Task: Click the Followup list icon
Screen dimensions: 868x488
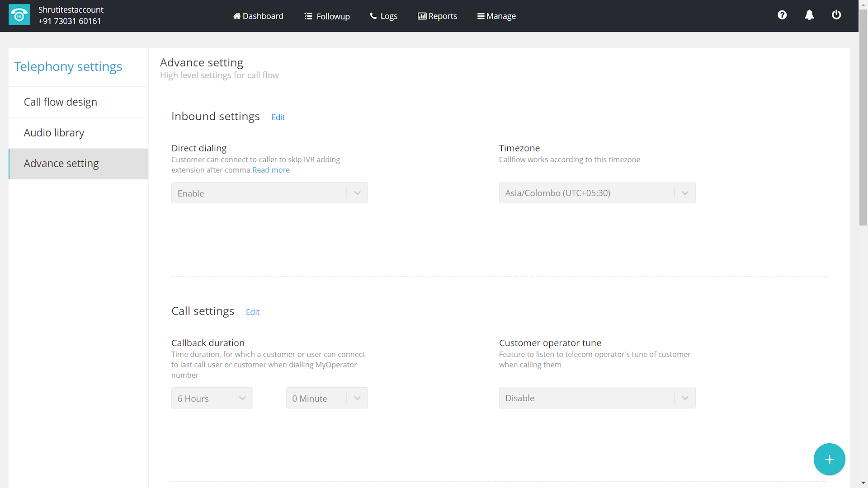Action: (x=308, y=16)
